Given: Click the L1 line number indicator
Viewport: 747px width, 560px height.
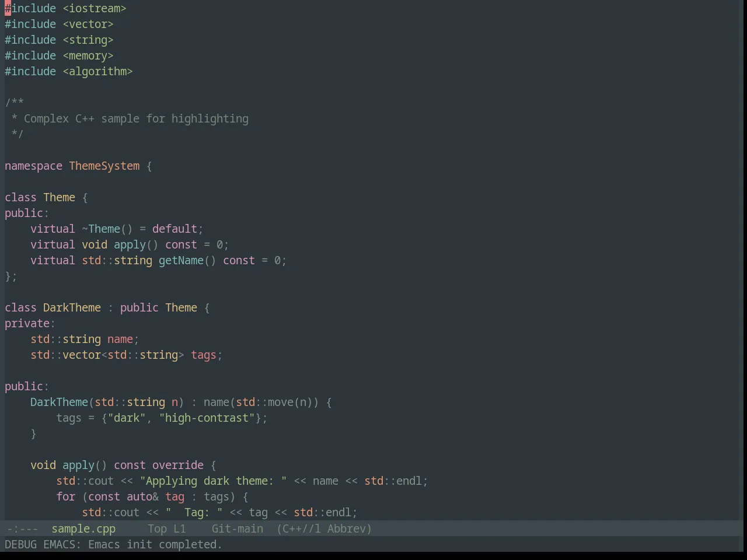Looking at the screenshot, I should coord(179,529).
